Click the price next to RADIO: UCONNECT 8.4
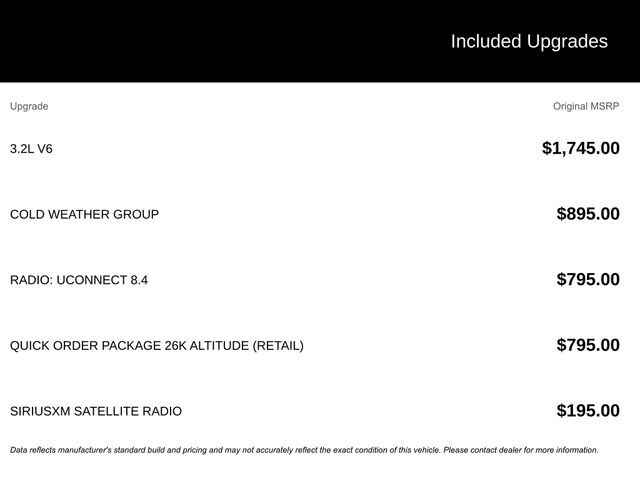Screen dimensions: 640x480 click(x=587, y=280)
